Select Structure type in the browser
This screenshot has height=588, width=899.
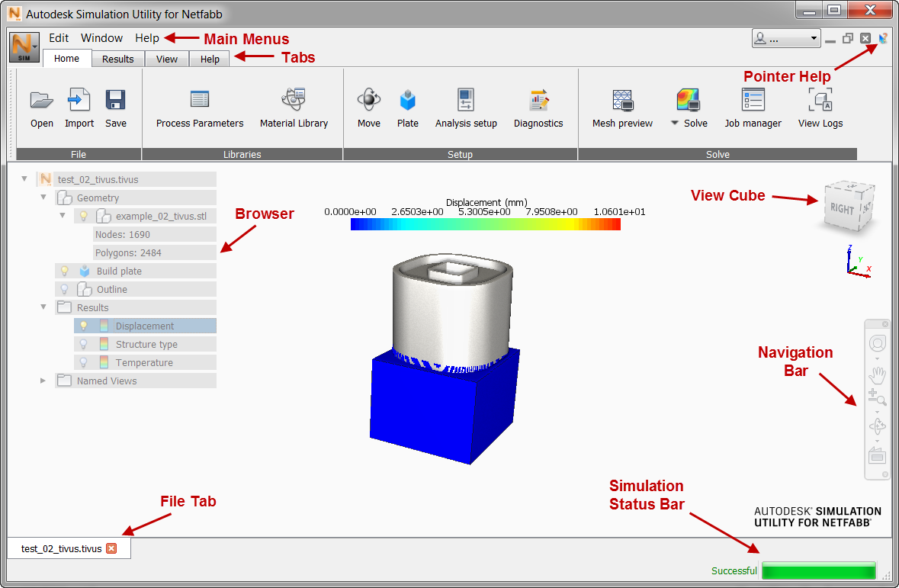(x=146, y=344)
